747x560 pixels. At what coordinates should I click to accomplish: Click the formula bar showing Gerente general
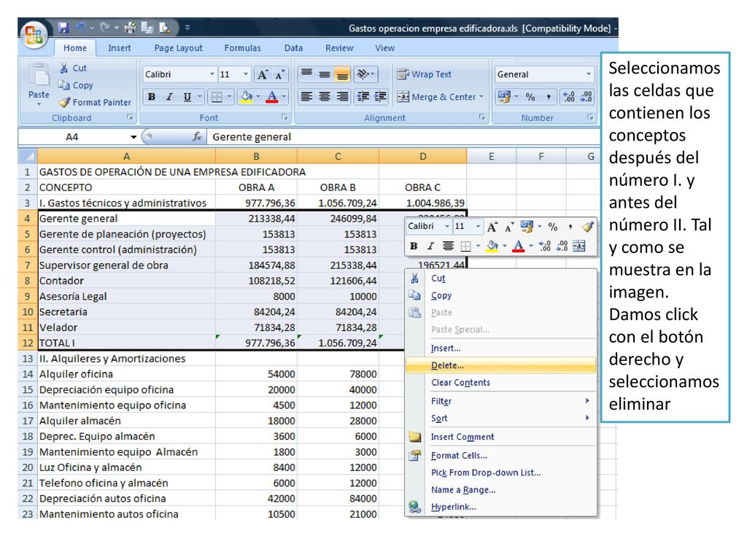click(403, 137)
